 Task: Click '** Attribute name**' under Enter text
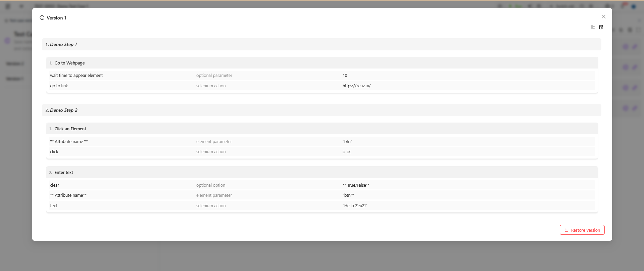[x=68, y=195]
